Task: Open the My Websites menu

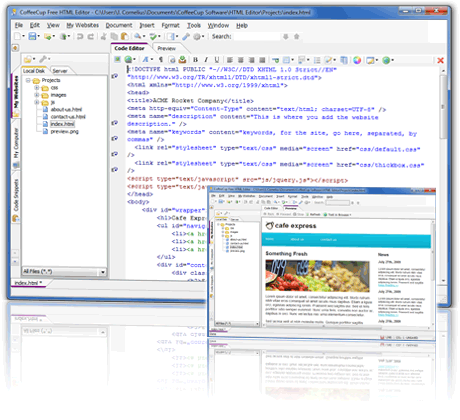Action: tap(83, 25)
